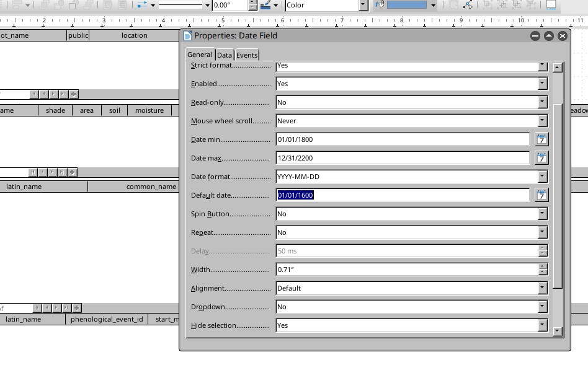The width and height of the screenshot is (588, 378).
Task: Go to previous record in common_name table
Action: 47,308
